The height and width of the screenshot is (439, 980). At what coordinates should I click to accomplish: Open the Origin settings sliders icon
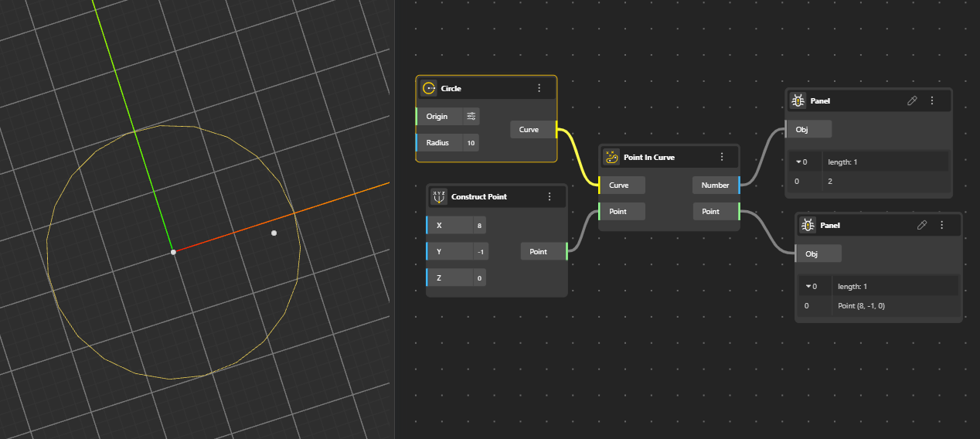[x=471, y=117]
